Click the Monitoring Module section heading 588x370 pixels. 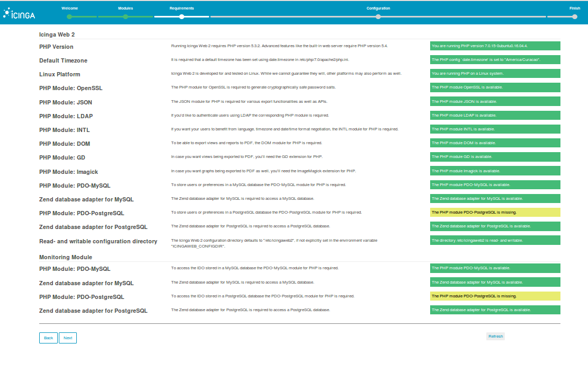tap(66, 257)
